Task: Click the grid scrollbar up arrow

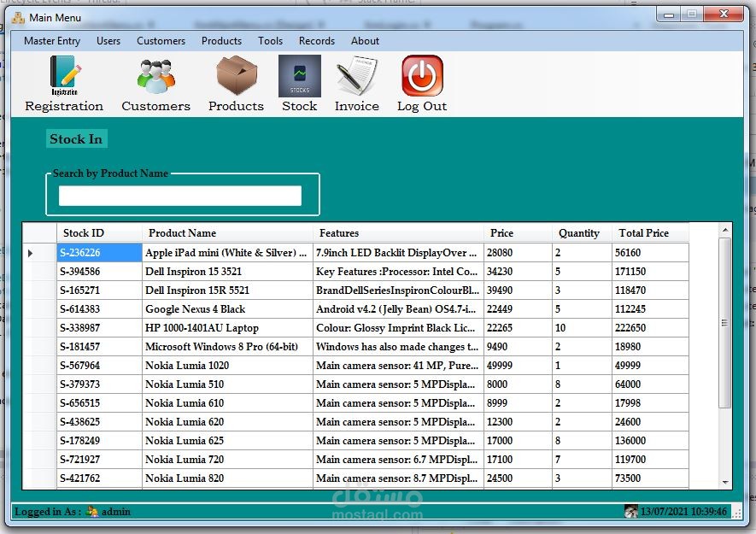Action: click(x=725, y=230)
